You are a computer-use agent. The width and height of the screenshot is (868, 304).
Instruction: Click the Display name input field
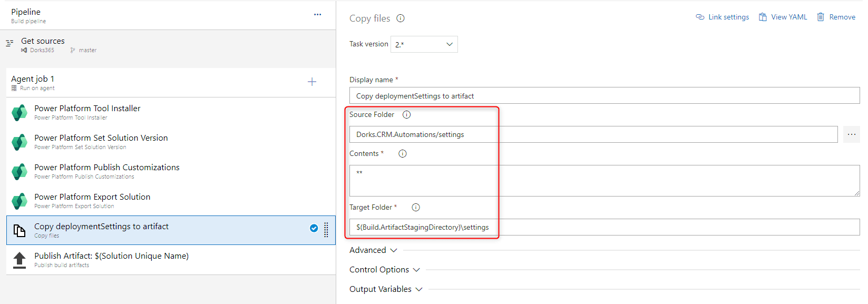pos(604,96)
